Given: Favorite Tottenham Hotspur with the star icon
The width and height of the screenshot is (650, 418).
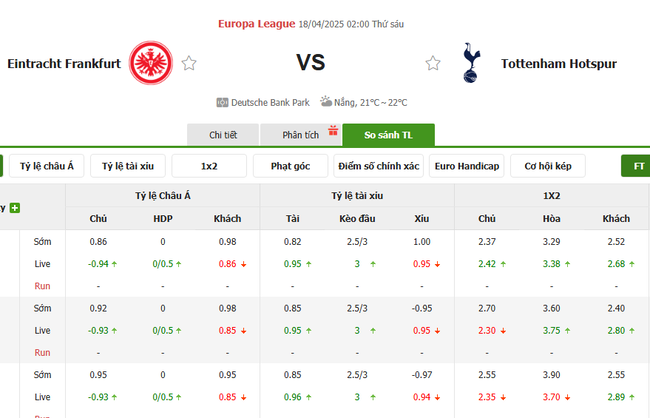Looking at the screenshot, I should tap(433, 63).
